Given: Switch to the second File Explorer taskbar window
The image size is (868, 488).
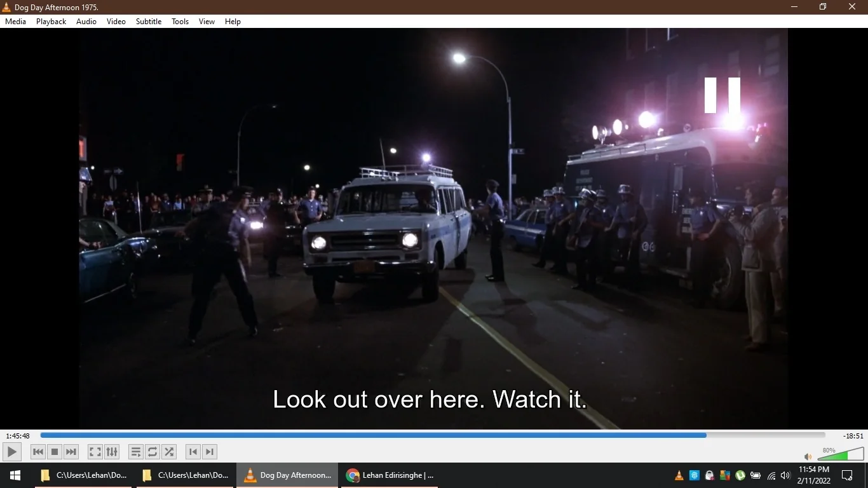Looking at the screenshot, I should coord(186,475).
